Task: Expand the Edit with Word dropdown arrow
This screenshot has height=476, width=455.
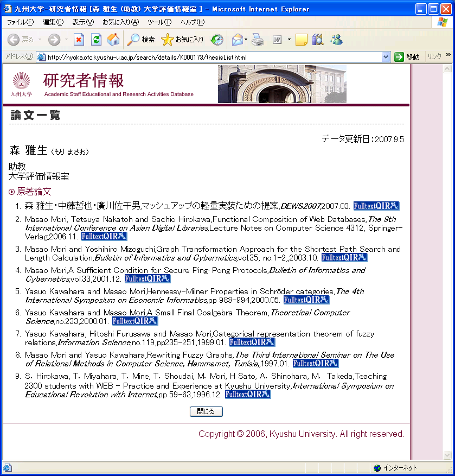Action: click(289, 40)
